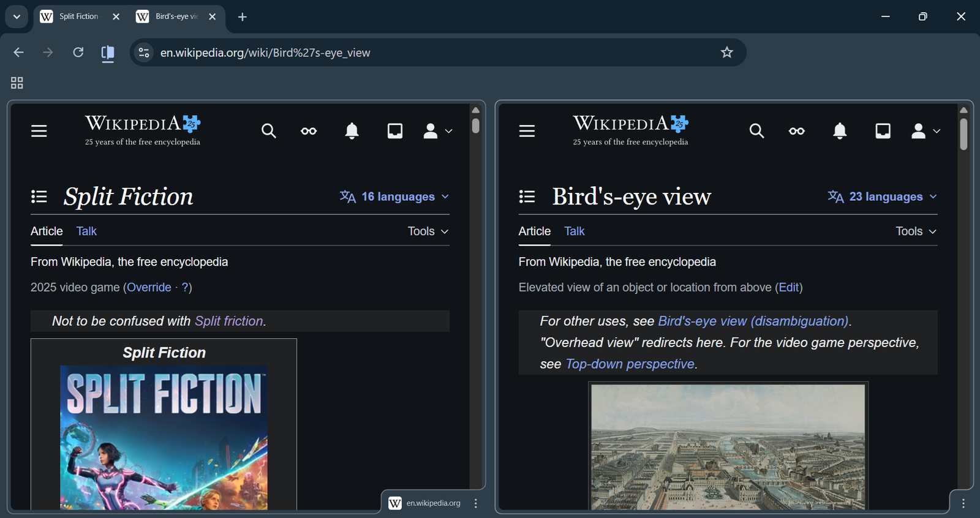The image size is (980, 518).
Task: Open notices tray icon in Split Fiction pane
Action: tap(395, 131)
